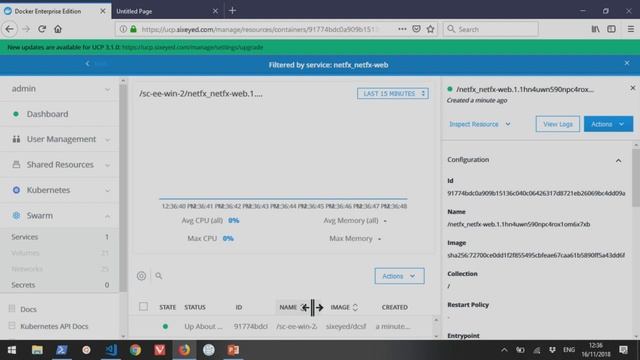Image resolution: width=640 pixels, height=360 pixels.
Task: Reload the current page
Action: click(x=42, y=29)
